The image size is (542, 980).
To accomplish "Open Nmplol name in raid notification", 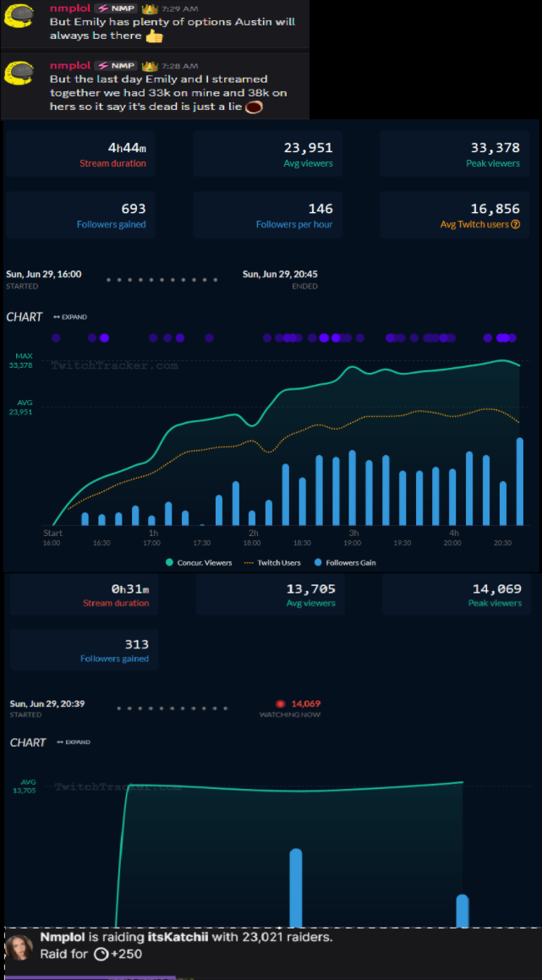I will (x=63, y=937).
